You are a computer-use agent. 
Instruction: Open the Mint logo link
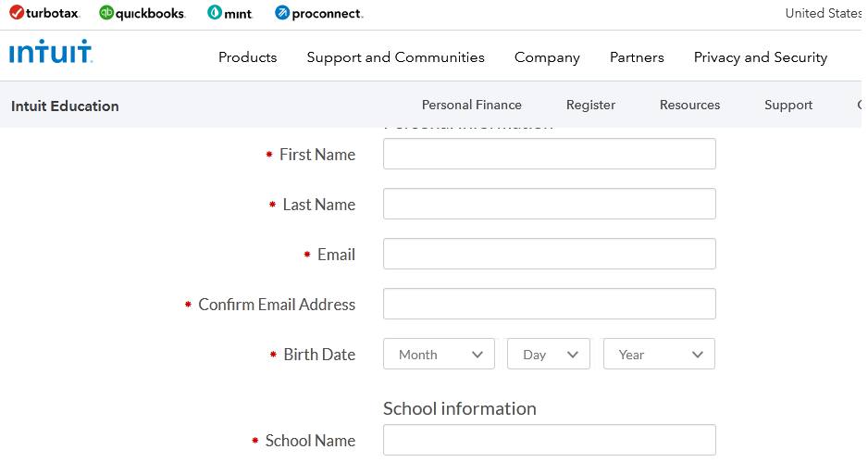click(230, 13)
